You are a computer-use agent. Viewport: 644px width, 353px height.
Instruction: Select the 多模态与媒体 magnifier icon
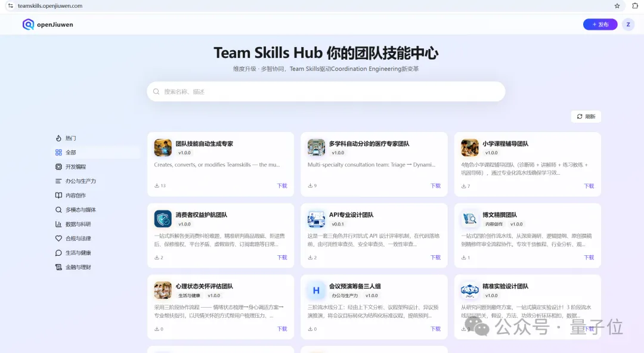point(58,209)
